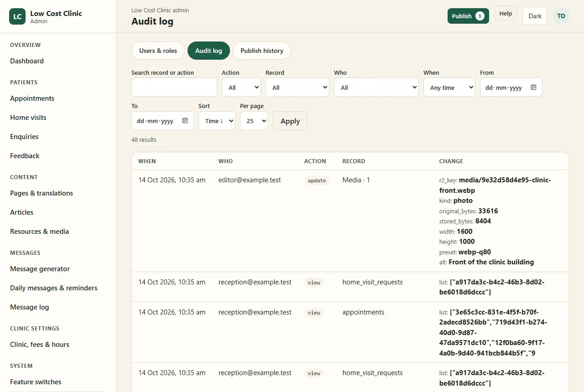Click the LC clinic logo icon

click(x=17, y=16)
